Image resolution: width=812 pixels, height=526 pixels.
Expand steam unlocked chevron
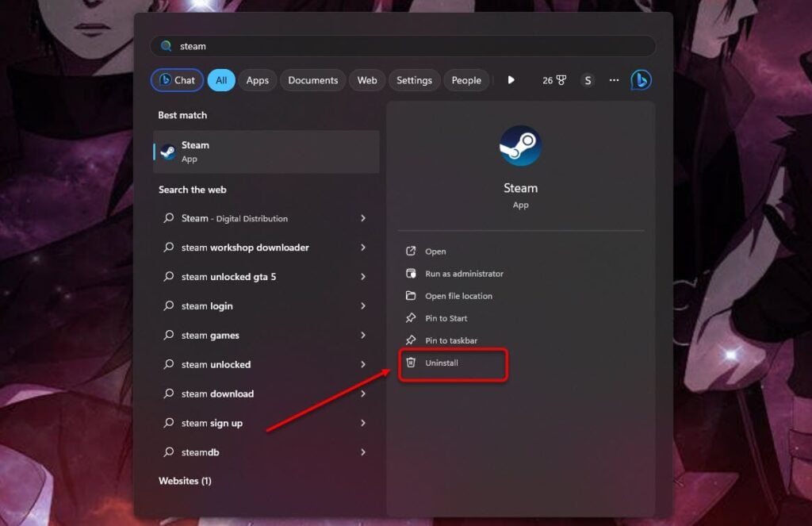(363, 364)
